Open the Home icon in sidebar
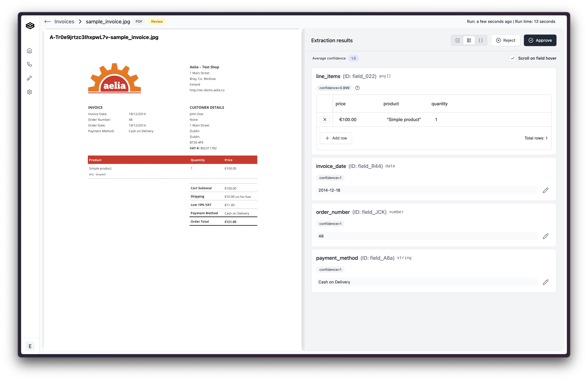 coord(29,51)
